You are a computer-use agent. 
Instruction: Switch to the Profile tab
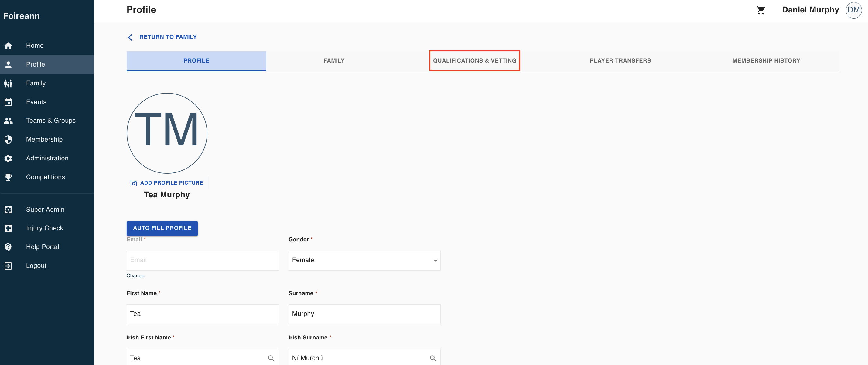pyautogui.click(x=196, y=61)
